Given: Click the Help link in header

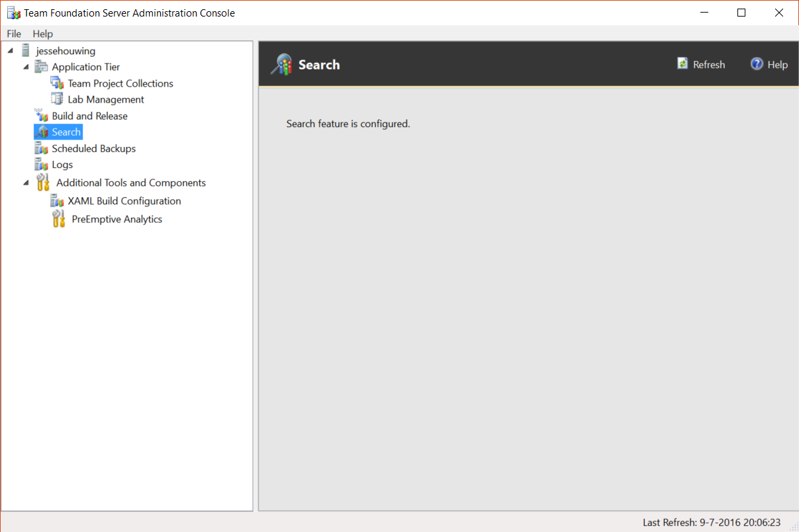Looking at the screenshot, I should tap(778, 64).
